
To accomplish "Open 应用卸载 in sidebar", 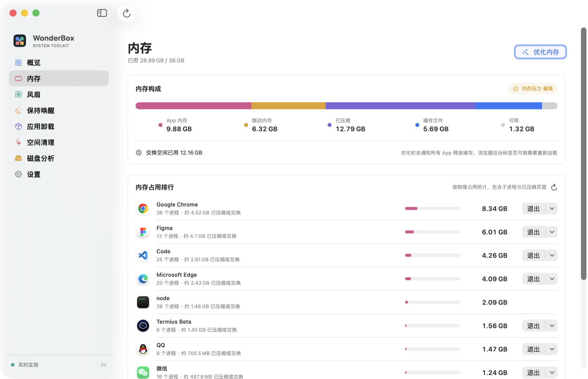I will 59,127.
